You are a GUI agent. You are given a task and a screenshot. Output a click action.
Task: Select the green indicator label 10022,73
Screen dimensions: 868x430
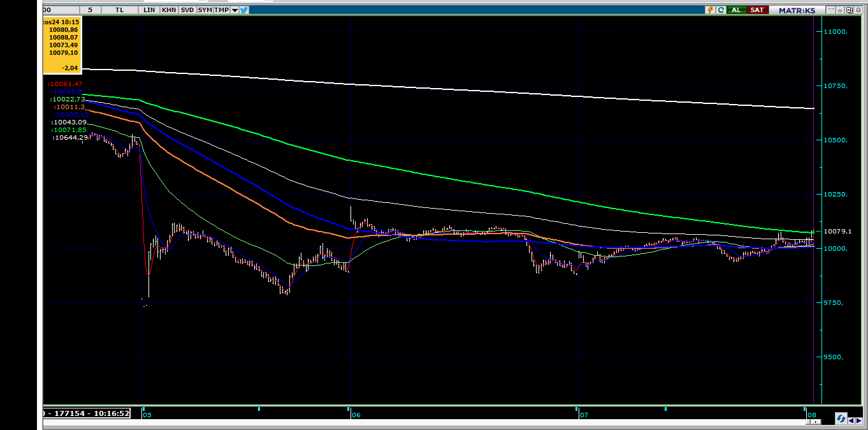(68, 100)
